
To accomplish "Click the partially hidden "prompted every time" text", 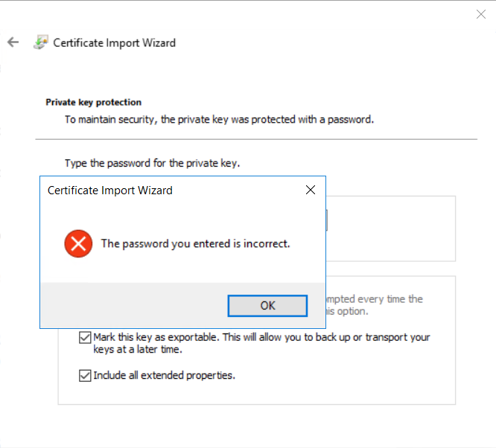I will (x=375, y=299).
